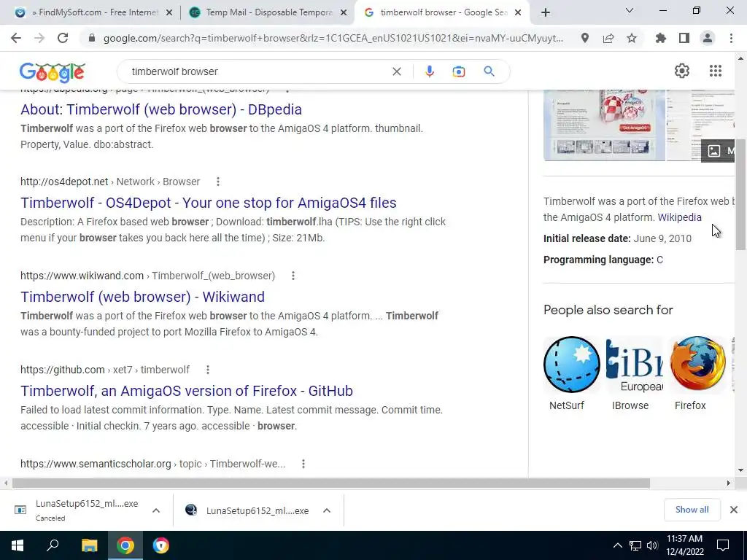Clear the Google search box text
Image resolution: width=747 pixels, height=560 pixels.
click(396, 71)
